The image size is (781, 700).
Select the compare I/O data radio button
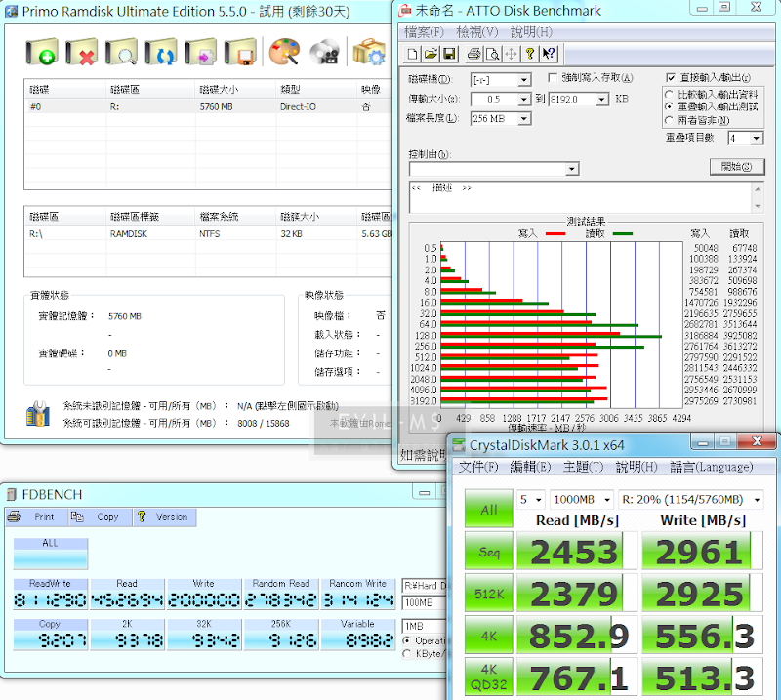pyautogui.click(x=669, y=94)
